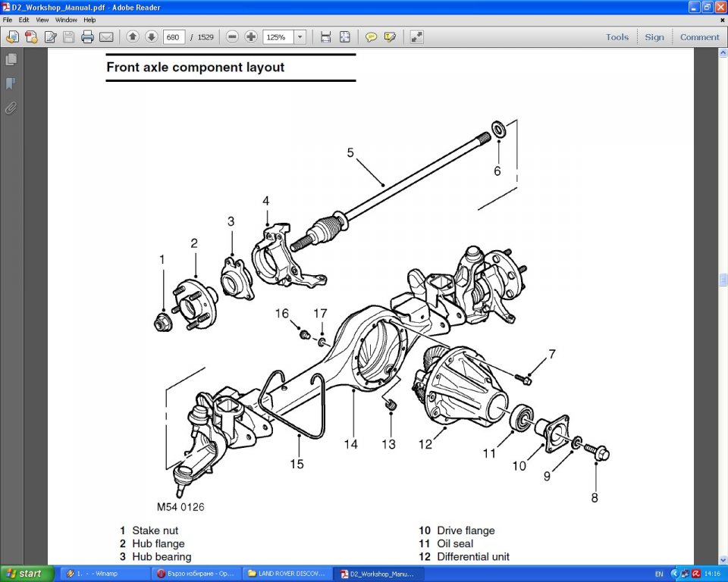Click the Create PDF online icon
The image size is (728, 582).
click(x=32, y=37)
